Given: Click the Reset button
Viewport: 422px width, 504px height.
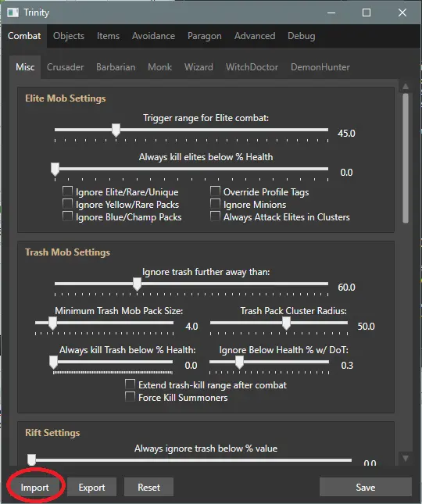Looking at the screenshot, I should tap(148, 488).
